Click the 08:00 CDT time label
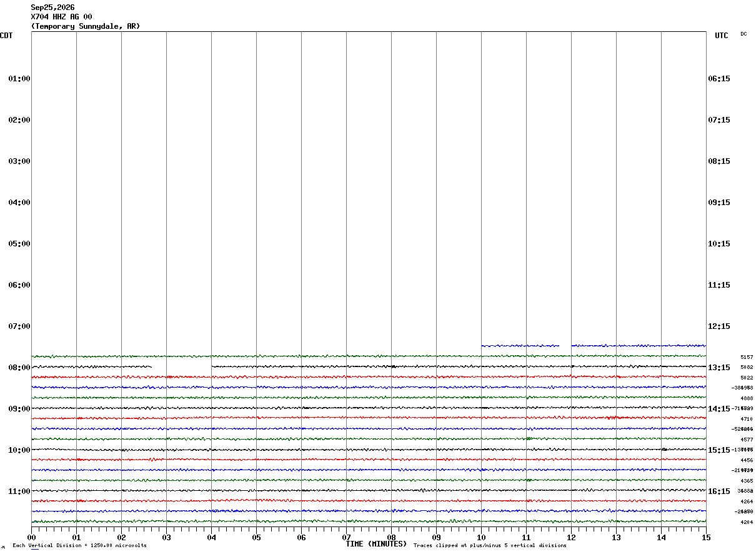The image size is (756, 554). [19, 368]
